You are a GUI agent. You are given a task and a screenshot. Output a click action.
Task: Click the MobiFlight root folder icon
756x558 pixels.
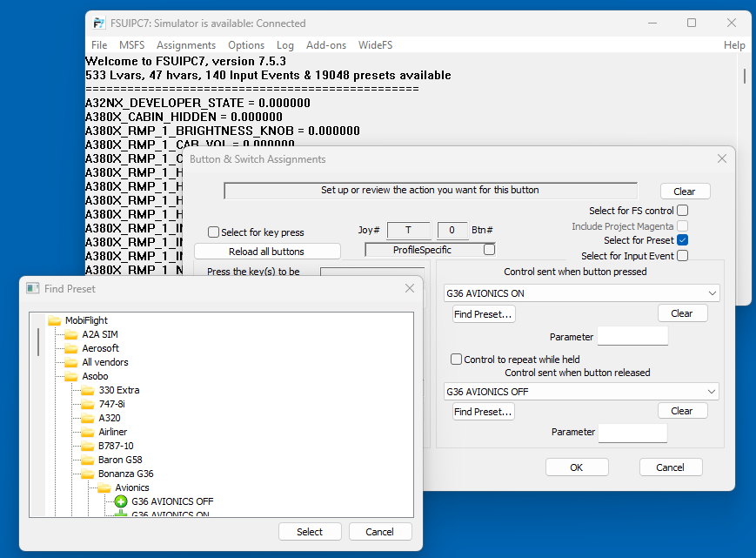[x=54, y=320]
